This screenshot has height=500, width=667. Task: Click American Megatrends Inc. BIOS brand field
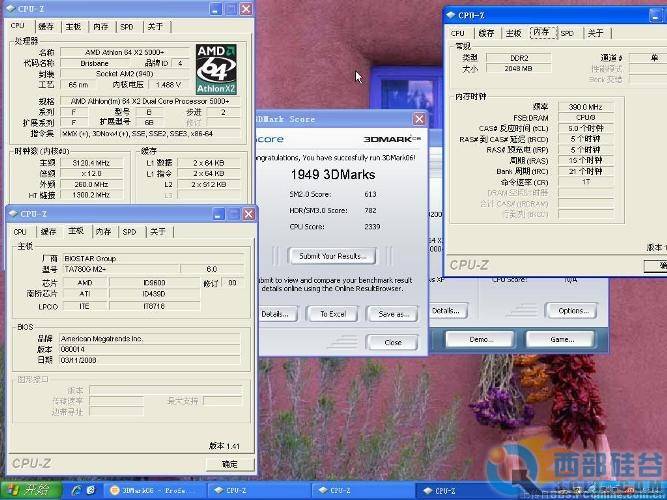(x=150, y=339)
